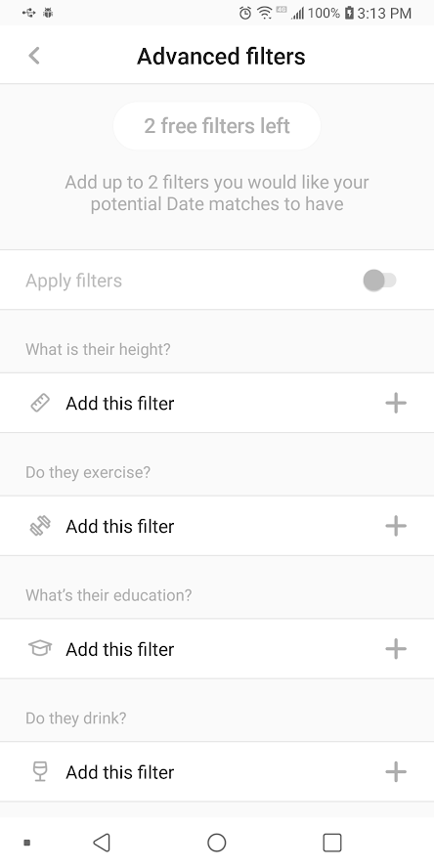The image size is (434, 868).
Task: Add height filter with plus icon
Action: tap(396, 403)
